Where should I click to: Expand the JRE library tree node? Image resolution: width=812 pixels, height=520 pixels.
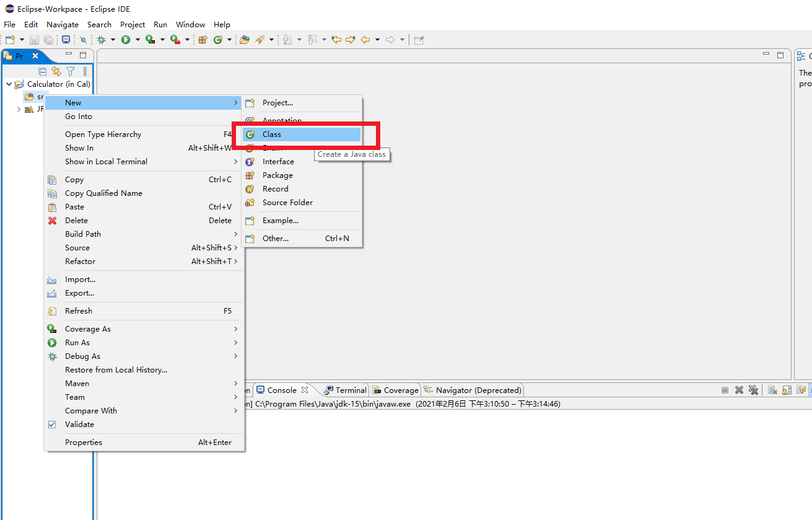pos(19,109)
